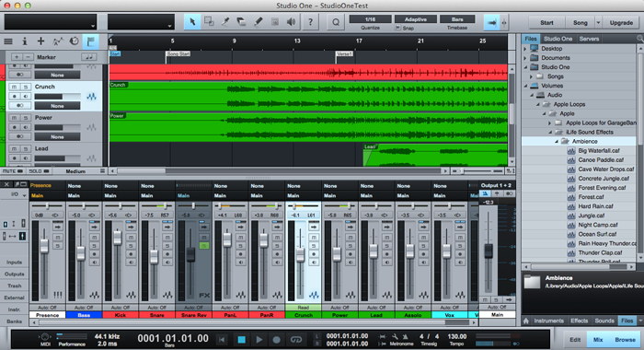The width and height of the screenshot is (644, 350).
Task: Open the dropdown arrow beside Song
Action: click(598, 23)
